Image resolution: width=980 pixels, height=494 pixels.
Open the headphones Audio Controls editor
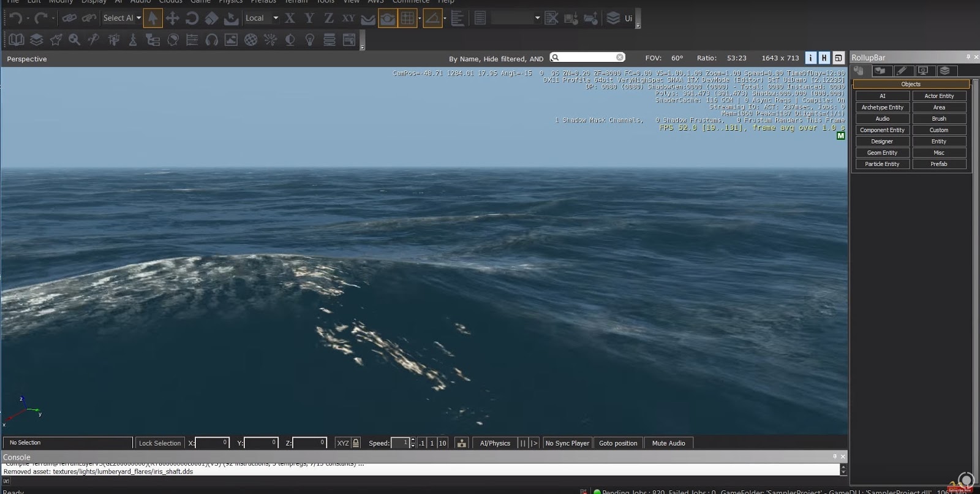[212, 40]
